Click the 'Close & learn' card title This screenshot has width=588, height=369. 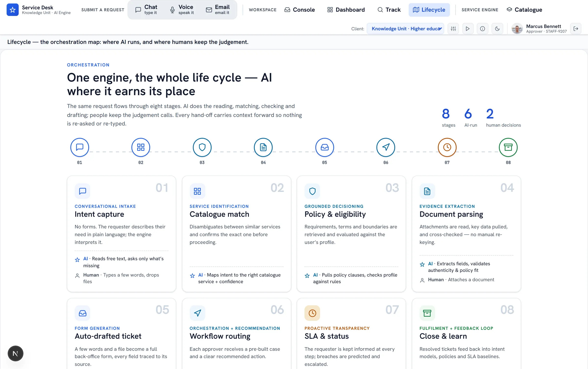tap(443, 336)
